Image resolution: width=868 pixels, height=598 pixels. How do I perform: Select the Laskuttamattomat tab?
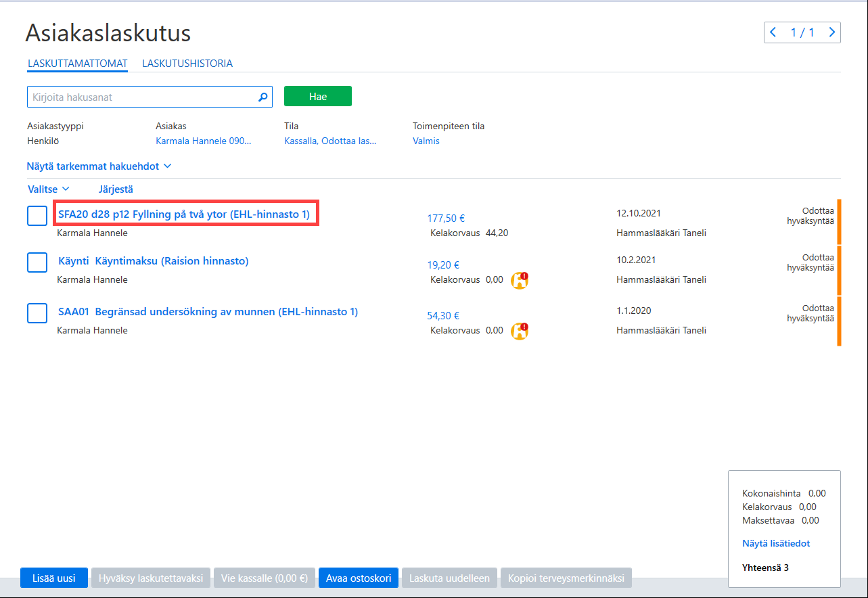(78, 64)
